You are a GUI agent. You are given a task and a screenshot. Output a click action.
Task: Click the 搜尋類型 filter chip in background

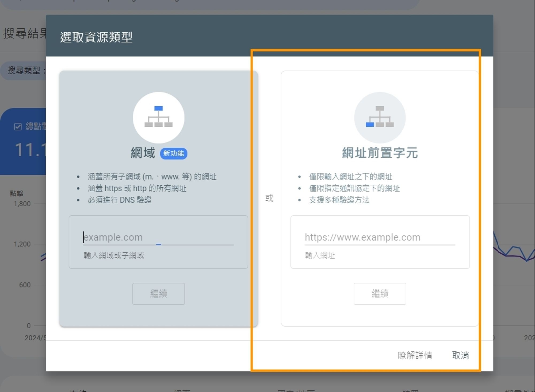point(24,71)
